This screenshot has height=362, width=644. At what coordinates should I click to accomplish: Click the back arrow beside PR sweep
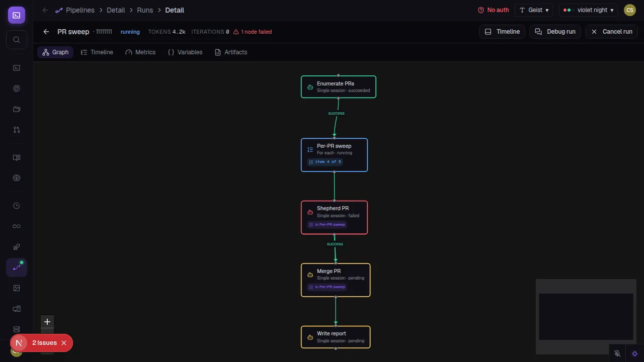[x=46, y=32]
